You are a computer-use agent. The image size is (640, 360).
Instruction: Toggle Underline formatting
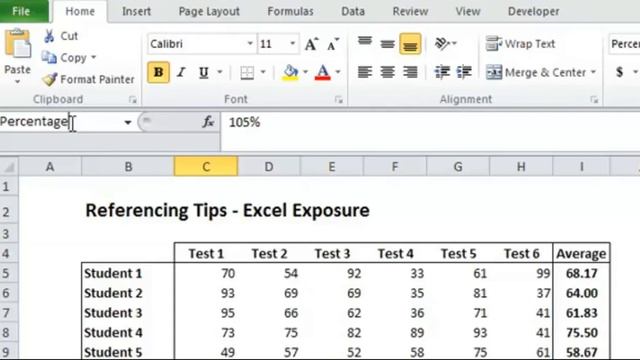pyautogui.click(x=203, y=73)
